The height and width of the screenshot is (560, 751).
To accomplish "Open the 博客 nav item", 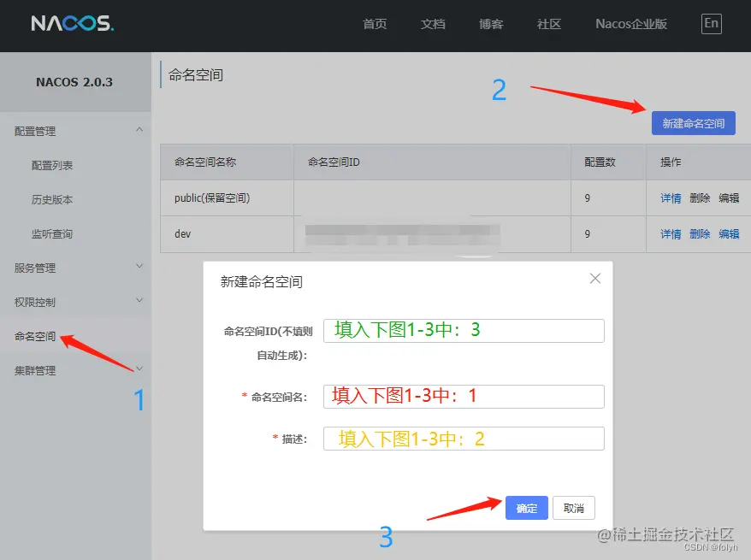I will [x=491, y=24].
